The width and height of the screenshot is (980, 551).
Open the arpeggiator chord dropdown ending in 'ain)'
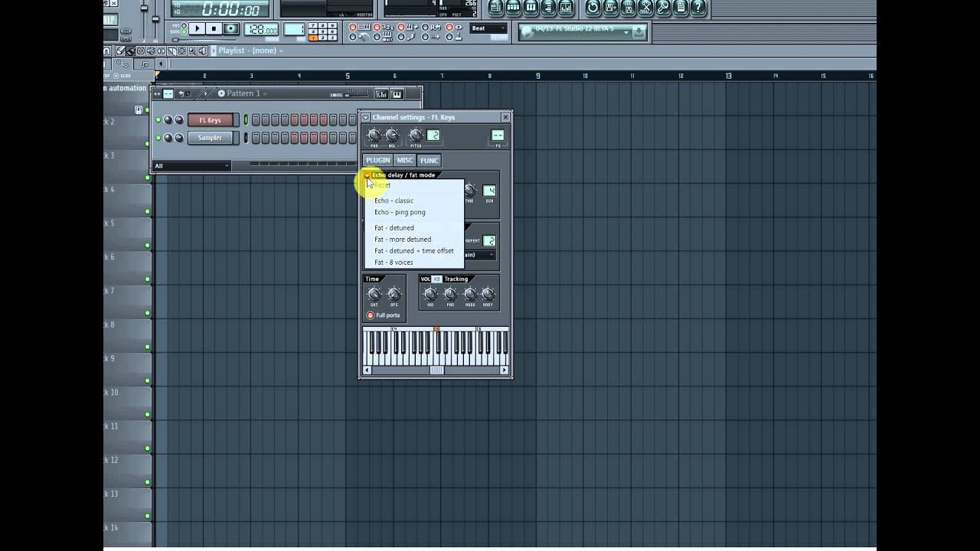pyautogui.click(x=479, y=255)
